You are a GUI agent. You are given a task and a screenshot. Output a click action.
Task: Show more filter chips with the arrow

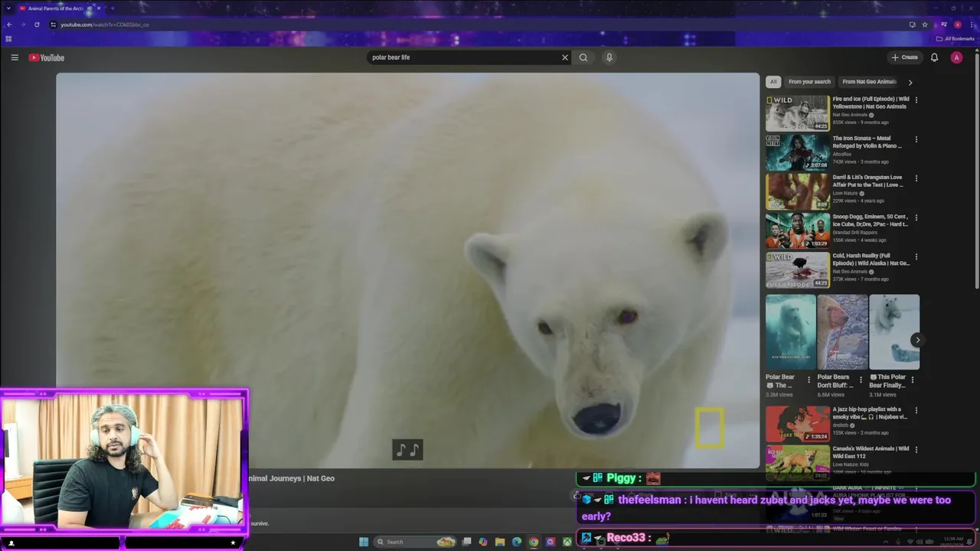910,82
